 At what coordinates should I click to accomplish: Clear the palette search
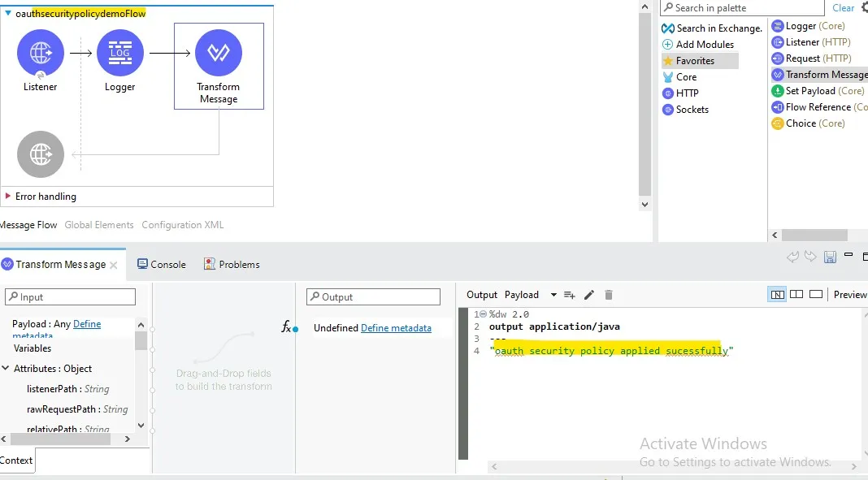[x=843, y=8]
